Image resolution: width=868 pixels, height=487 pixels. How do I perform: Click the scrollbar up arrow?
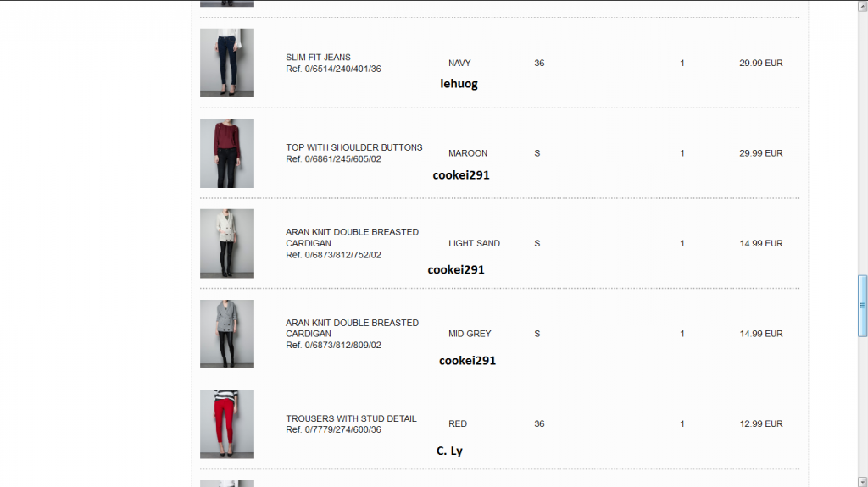[862, 6]
